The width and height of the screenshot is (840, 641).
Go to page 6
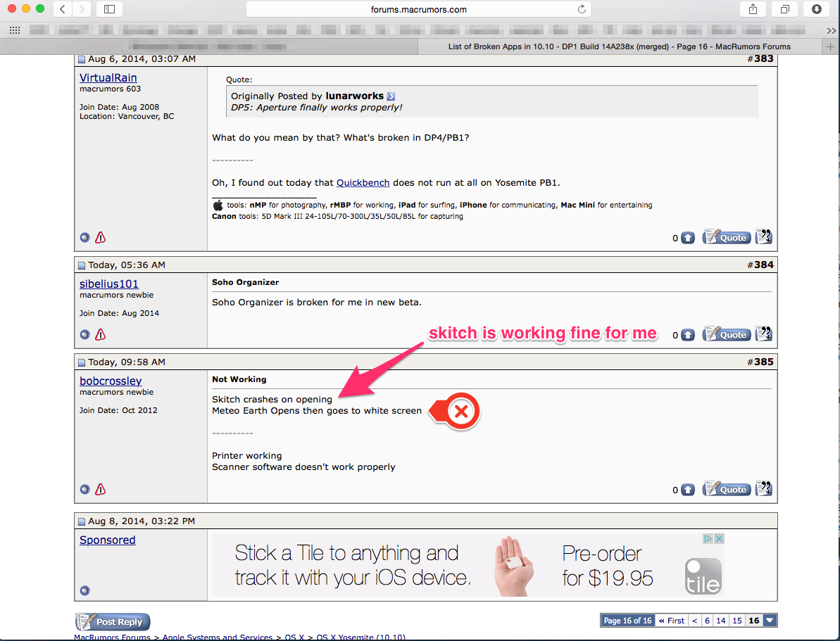click(x=707, y=621)
